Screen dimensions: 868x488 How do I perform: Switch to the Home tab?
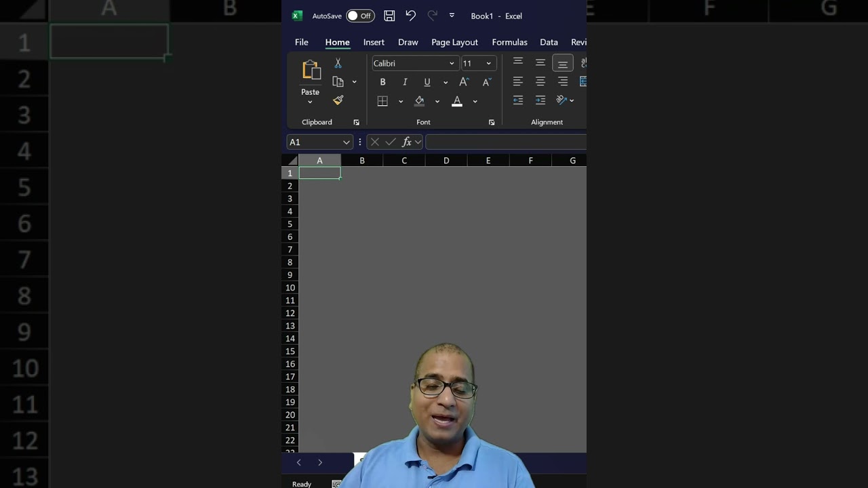coord(337,42)
